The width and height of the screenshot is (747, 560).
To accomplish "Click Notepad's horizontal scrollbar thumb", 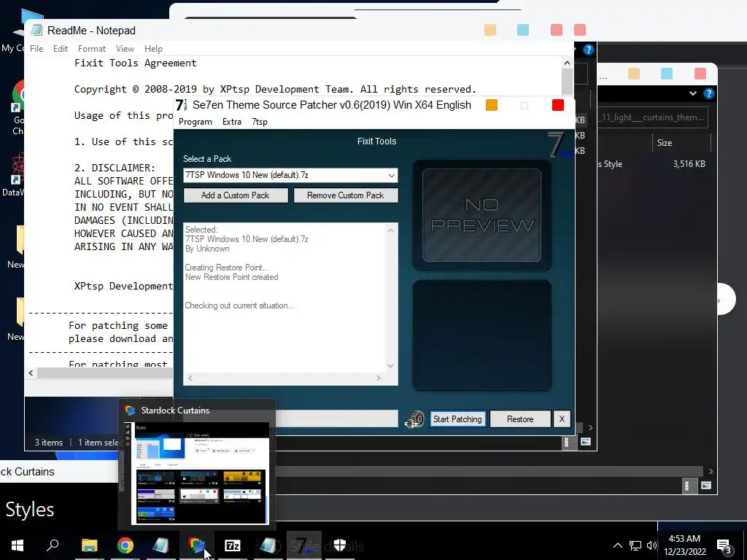I will (105, 373).
